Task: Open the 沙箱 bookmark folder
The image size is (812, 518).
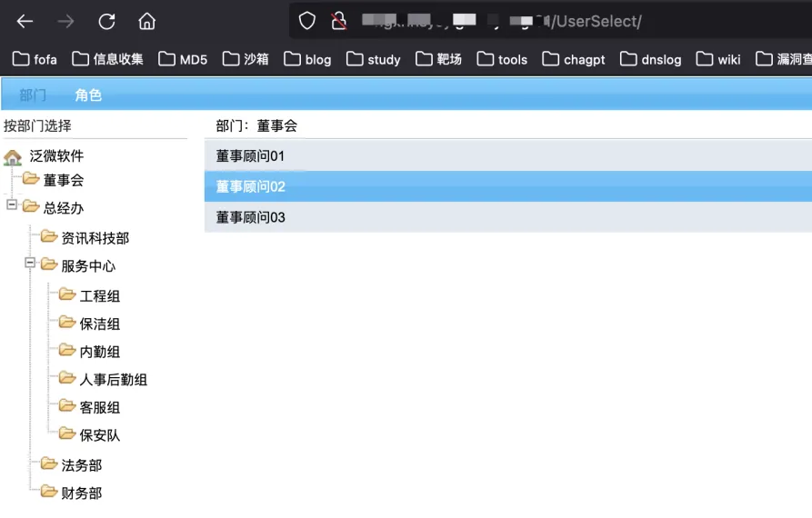Action: (246, 59)
